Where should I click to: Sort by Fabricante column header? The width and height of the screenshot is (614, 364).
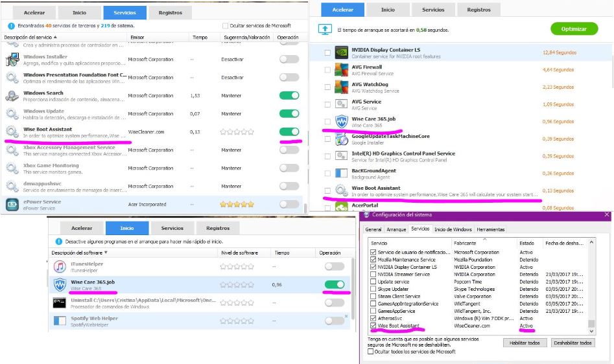pos(464,243)
